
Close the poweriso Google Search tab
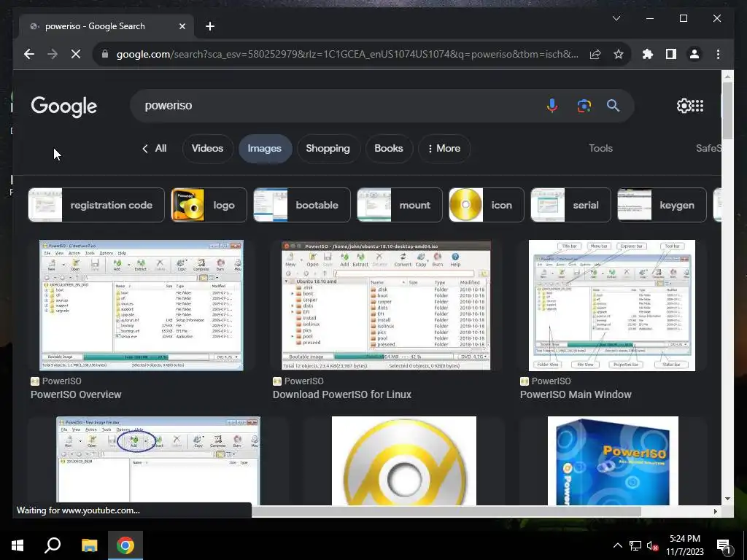182,26
